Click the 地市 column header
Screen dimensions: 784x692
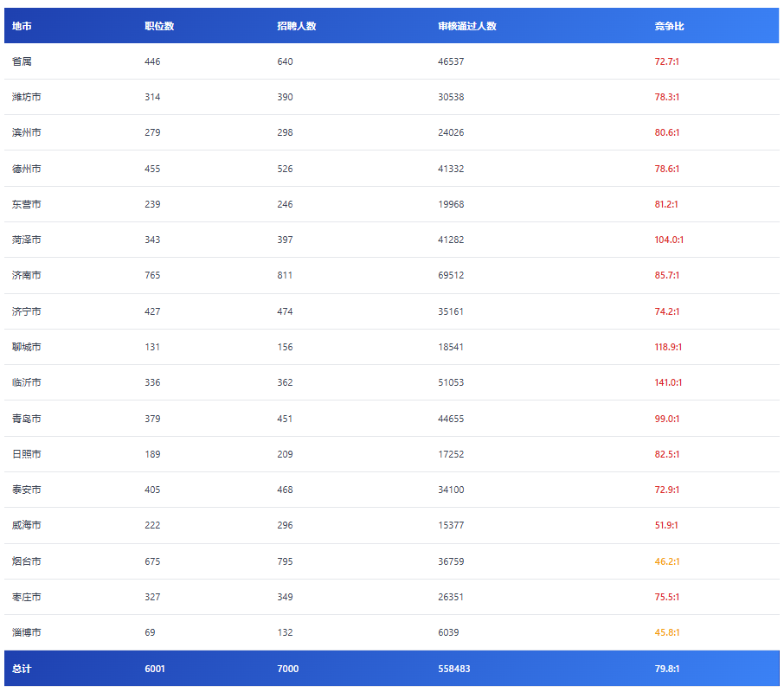[x=22, y=26]
